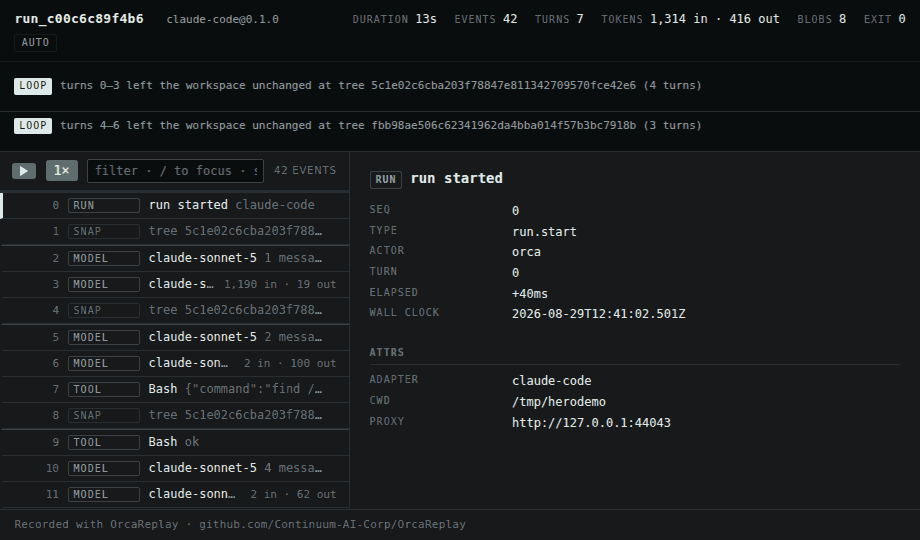This screenshot has height=540, width=920.
Task: Click the BLOBS 8 stat
Action: pyautogui.click(x=821, y=19)
